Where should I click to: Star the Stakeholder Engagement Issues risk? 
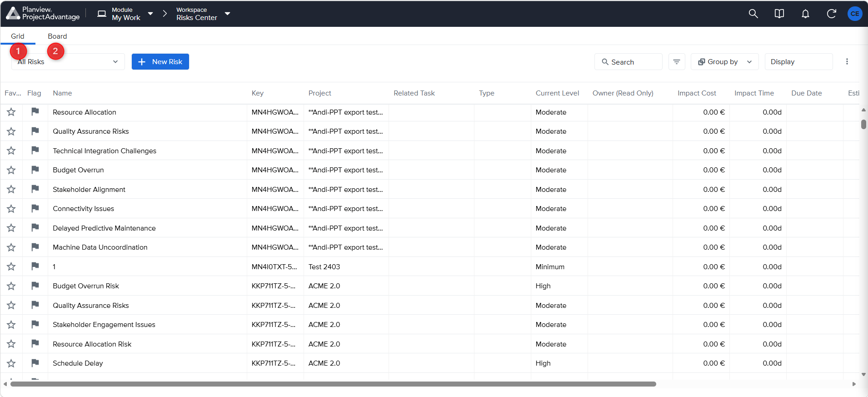(x=11, y=325)
